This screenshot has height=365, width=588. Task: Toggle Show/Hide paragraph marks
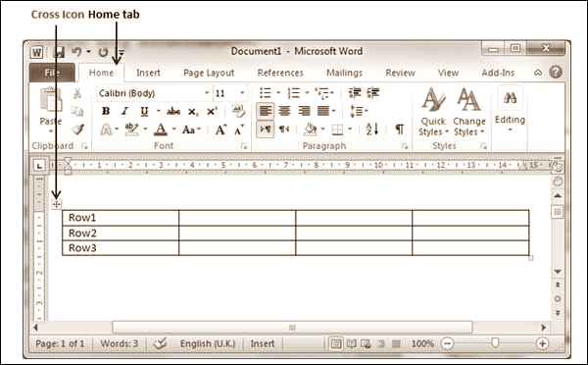400,130
